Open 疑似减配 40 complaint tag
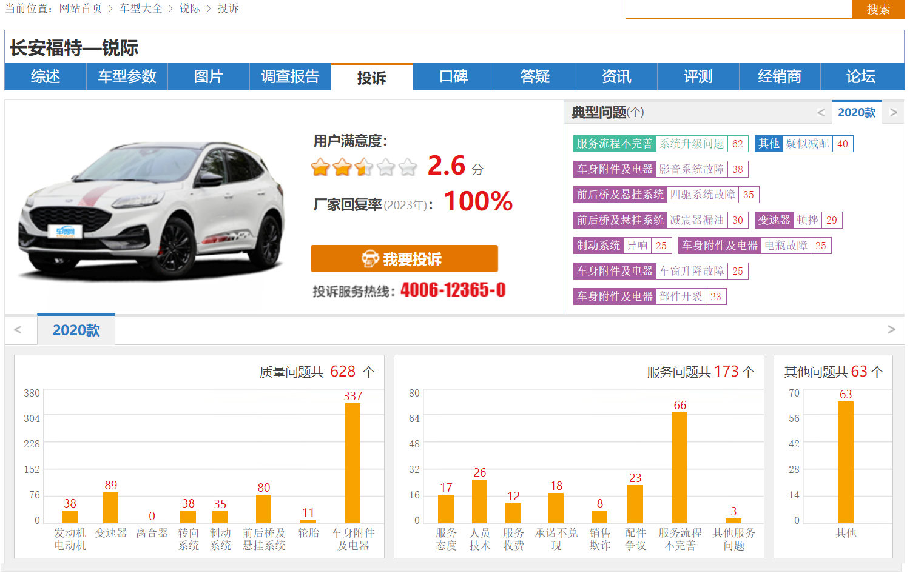Screen dimensions: 924x573 [x=804, y=144]
